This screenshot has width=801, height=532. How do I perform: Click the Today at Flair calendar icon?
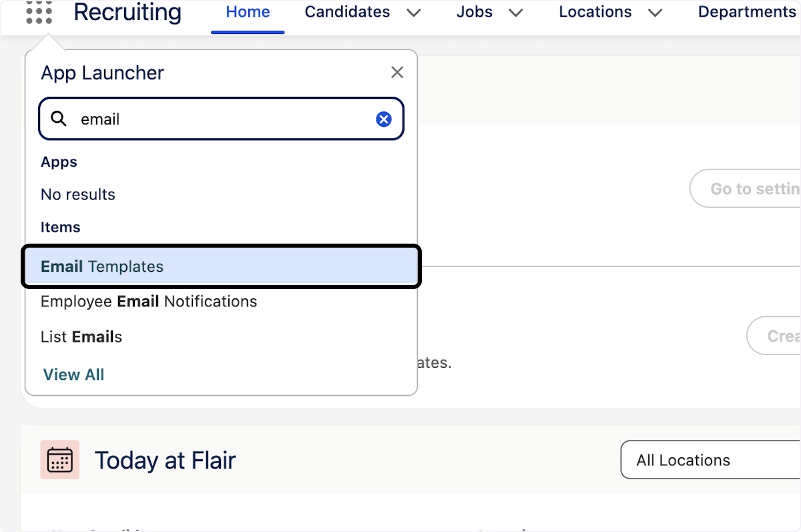point(59,460)
